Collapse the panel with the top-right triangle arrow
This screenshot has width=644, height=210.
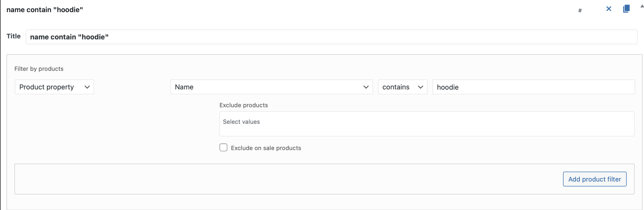[642, 6]
